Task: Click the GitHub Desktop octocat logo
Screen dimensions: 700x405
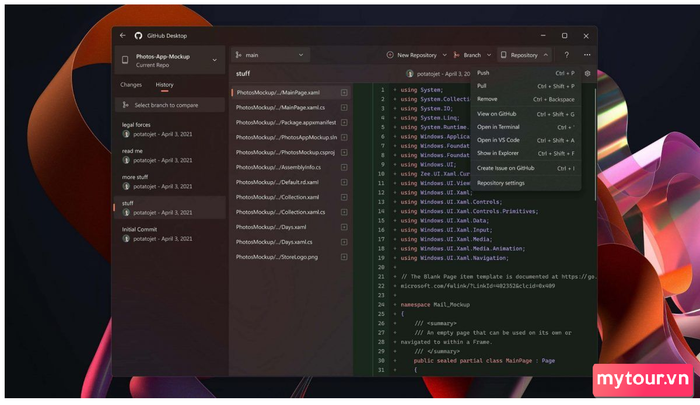Action: pyautogui.click(x=138, y=36)
